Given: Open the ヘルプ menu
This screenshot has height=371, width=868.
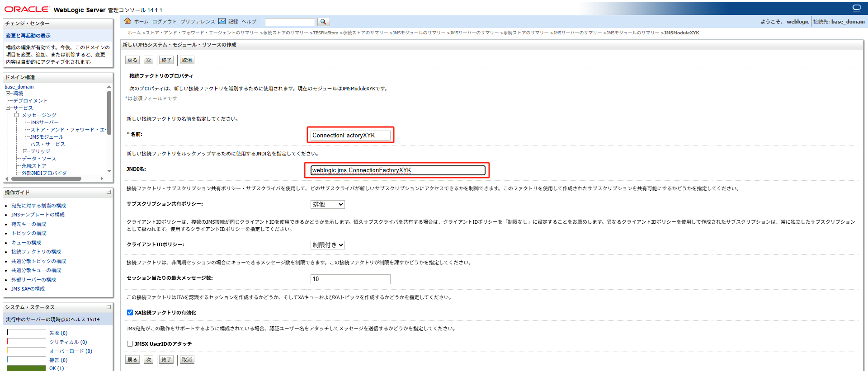Looking at the screenshot, I should pos(249,22).
